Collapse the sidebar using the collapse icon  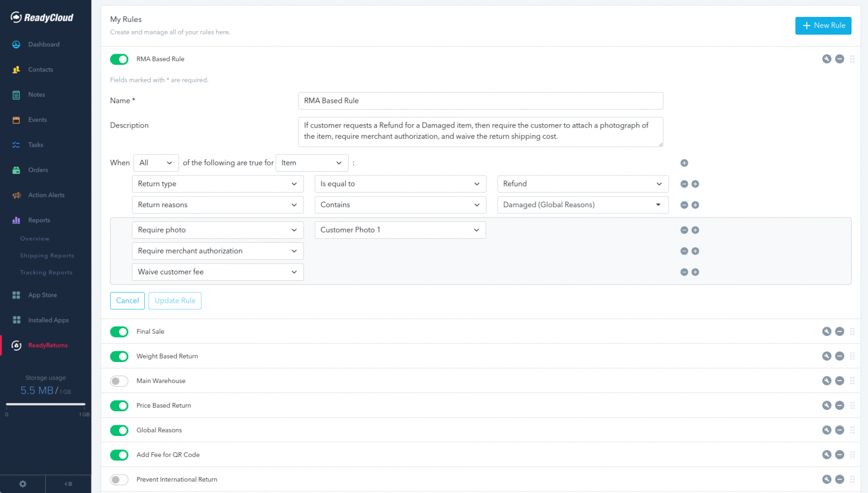click(x=68, y=484)
